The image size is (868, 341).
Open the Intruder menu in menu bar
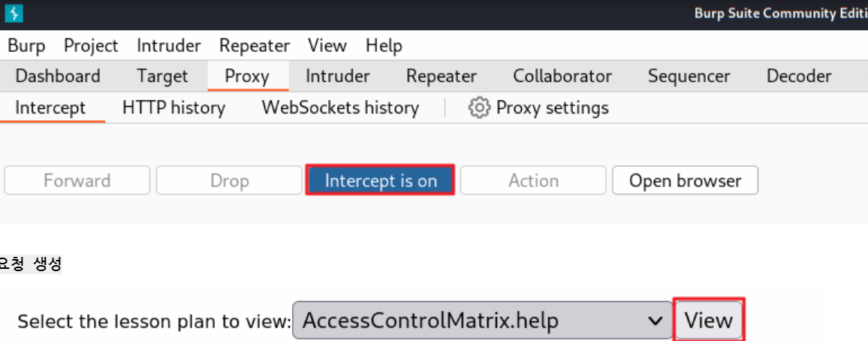(169, 45)
